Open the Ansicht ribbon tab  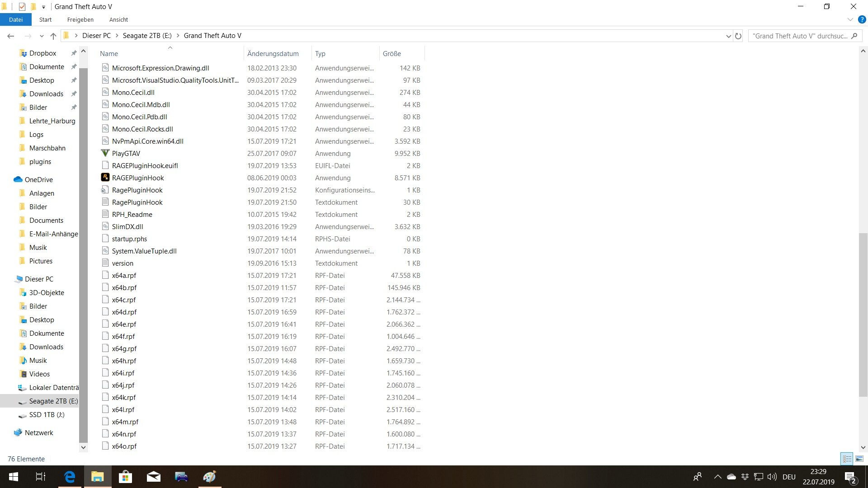pos(118,19)
